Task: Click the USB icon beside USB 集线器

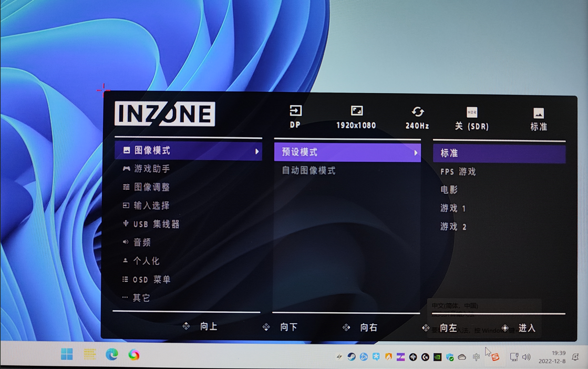Action: [126, 224]
